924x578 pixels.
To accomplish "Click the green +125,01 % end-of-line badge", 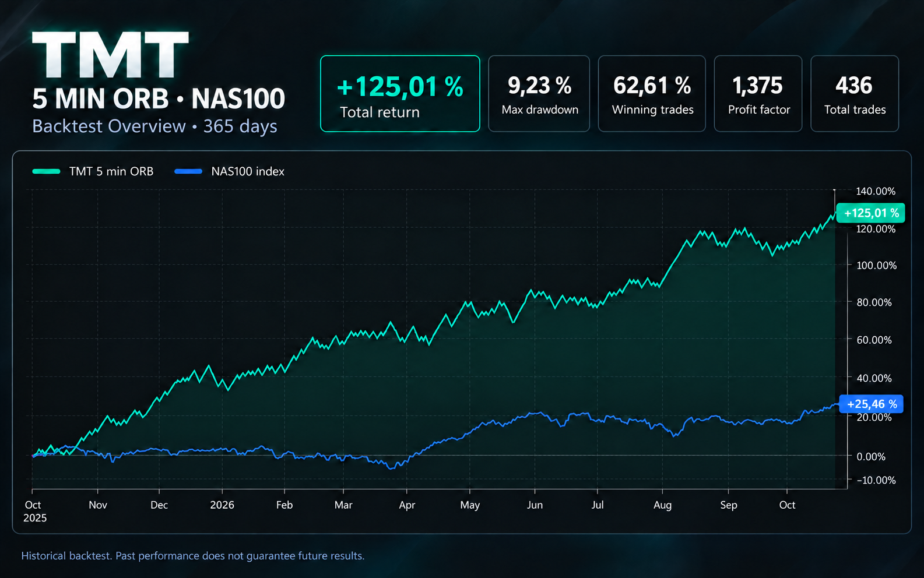I will pyautogui.click(x=871, y=213).
